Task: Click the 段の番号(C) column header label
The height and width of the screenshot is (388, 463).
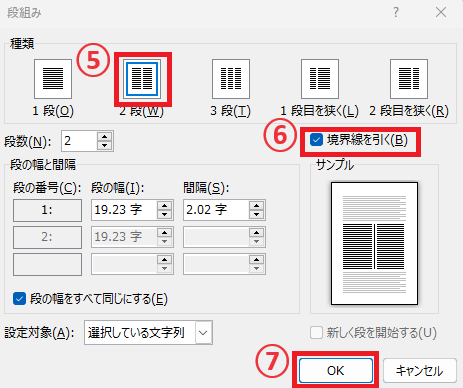Action: tap(47, 188)
